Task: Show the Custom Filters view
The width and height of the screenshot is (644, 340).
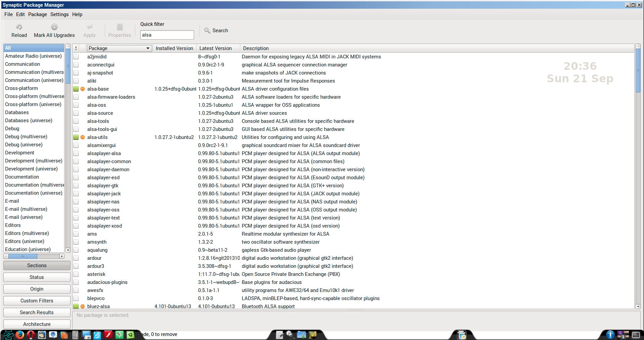Action: (37, 301)
